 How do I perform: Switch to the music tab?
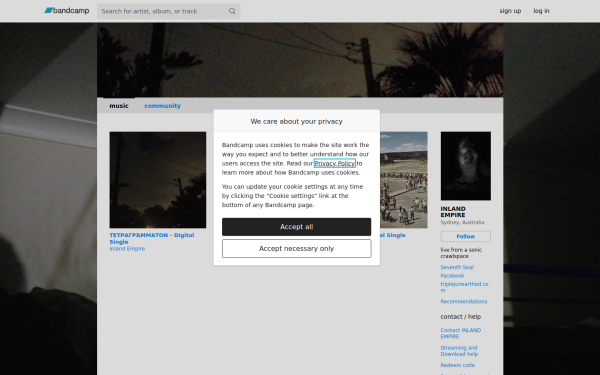pyautogui.click(x=119, y=106)
